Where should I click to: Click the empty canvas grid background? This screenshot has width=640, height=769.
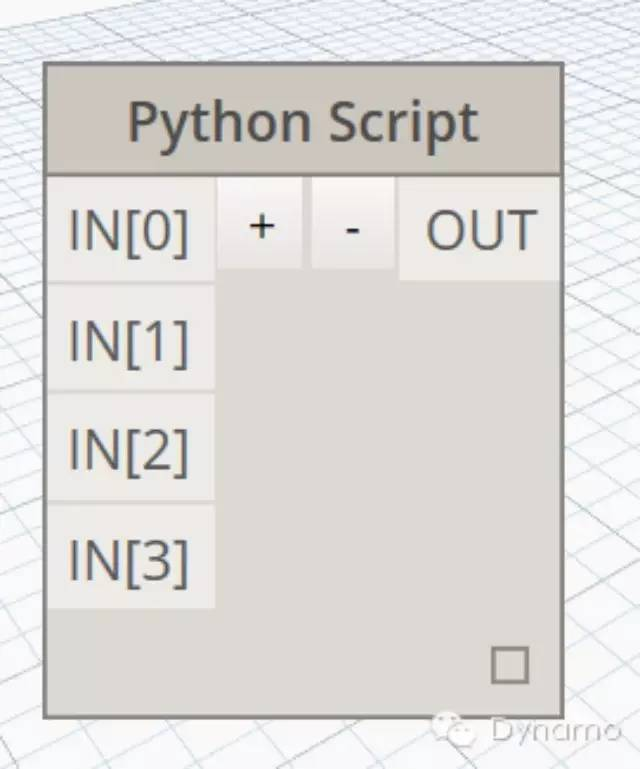[x=600, y=300]
